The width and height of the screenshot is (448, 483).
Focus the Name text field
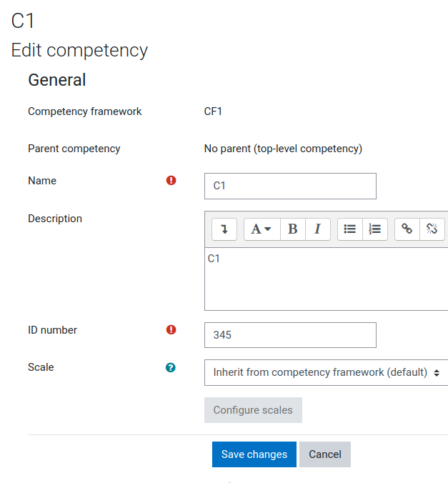(290, 186)
